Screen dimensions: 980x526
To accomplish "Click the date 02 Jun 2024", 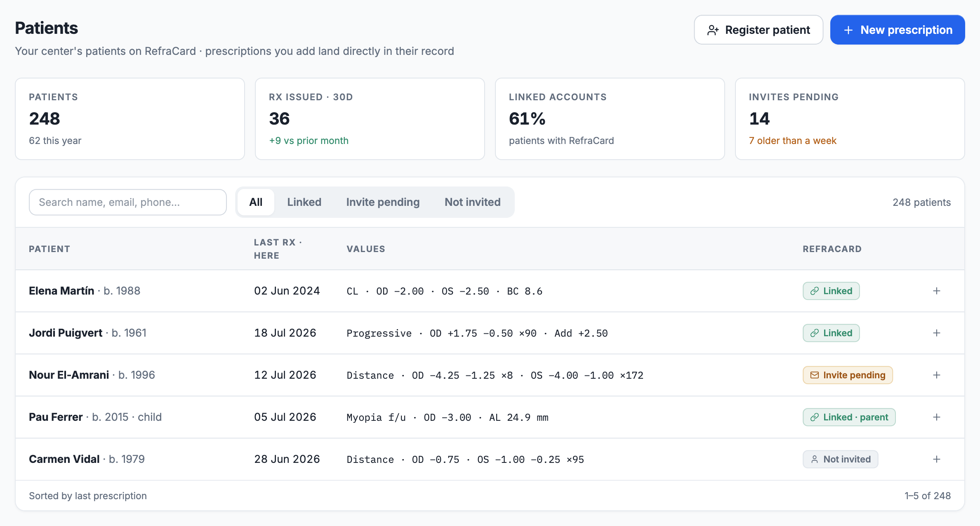I will click(287, 291).
